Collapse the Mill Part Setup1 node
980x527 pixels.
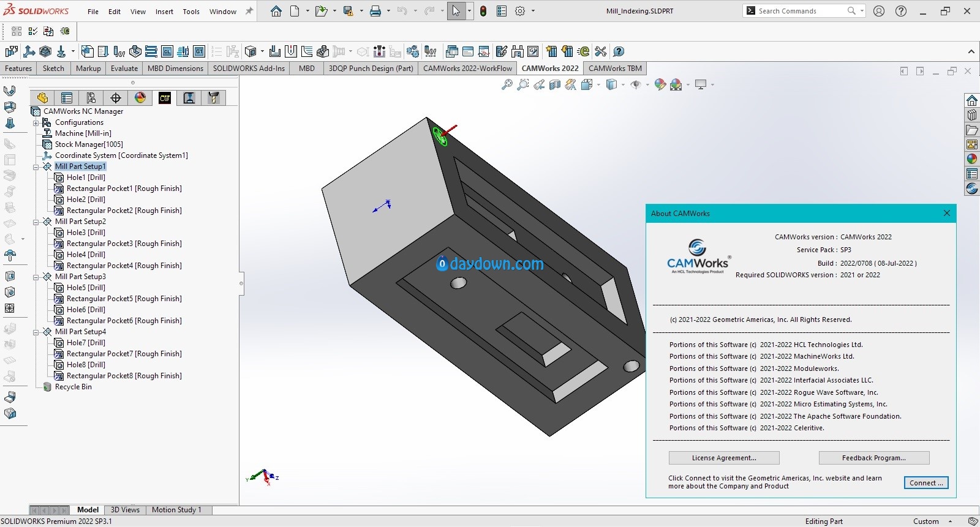36,166
